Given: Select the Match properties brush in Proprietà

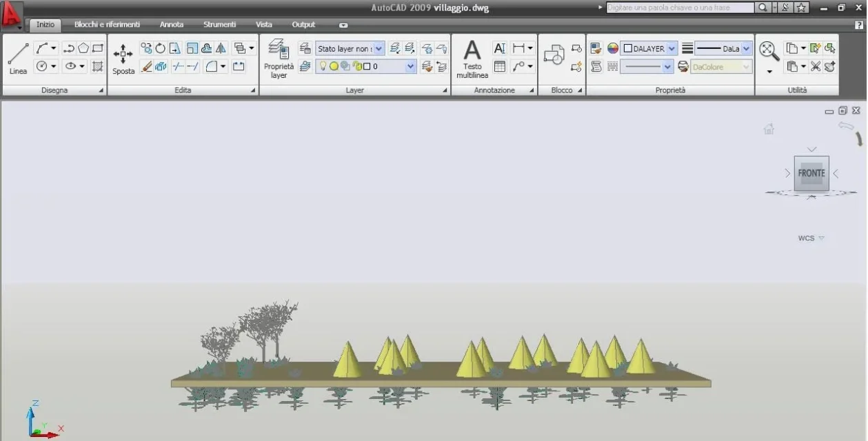Looking at the screenshot, I should [x=596, y=48].
